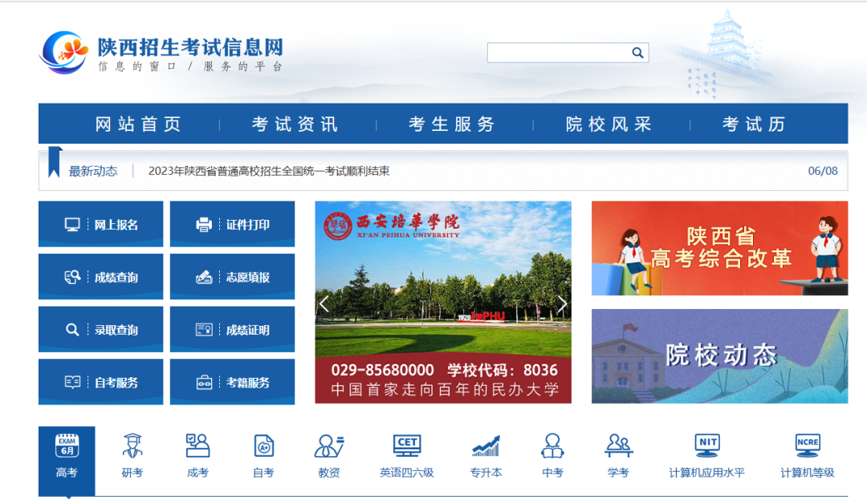
Task: Click inside the search input box
Action: pos(558,52)
